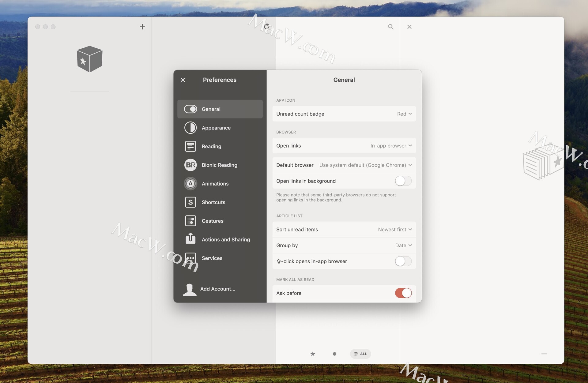Viewport: 588px width, 383px height.
Task: Switch to the Appearance preferences tab
Action: pyautogui.click(x=220, y=128)
